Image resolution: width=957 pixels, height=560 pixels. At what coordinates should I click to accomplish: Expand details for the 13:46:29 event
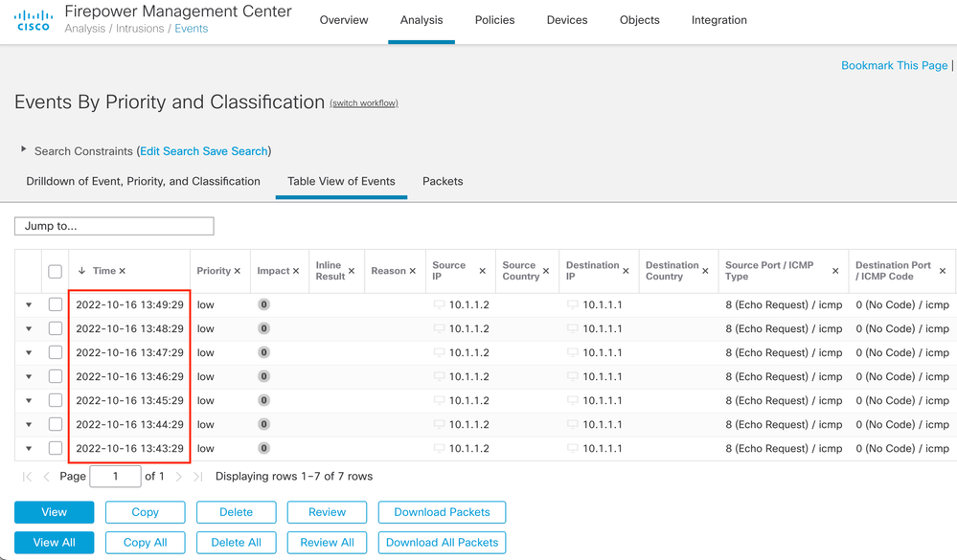29,376
